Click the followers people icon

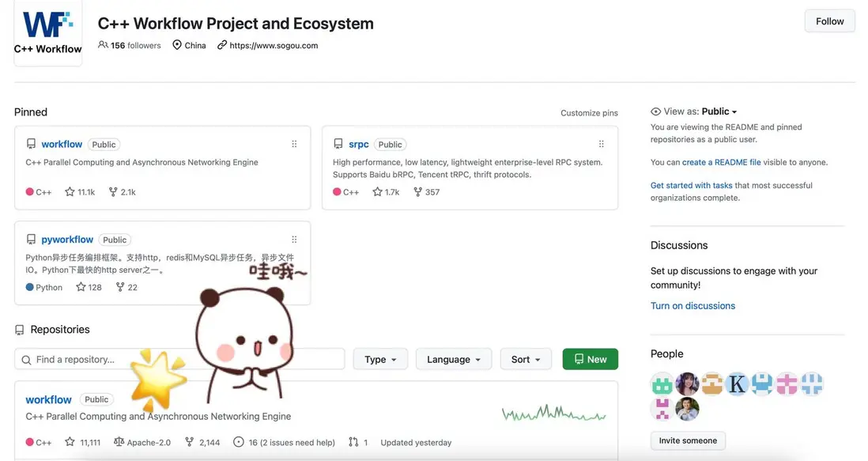point(103,45)
